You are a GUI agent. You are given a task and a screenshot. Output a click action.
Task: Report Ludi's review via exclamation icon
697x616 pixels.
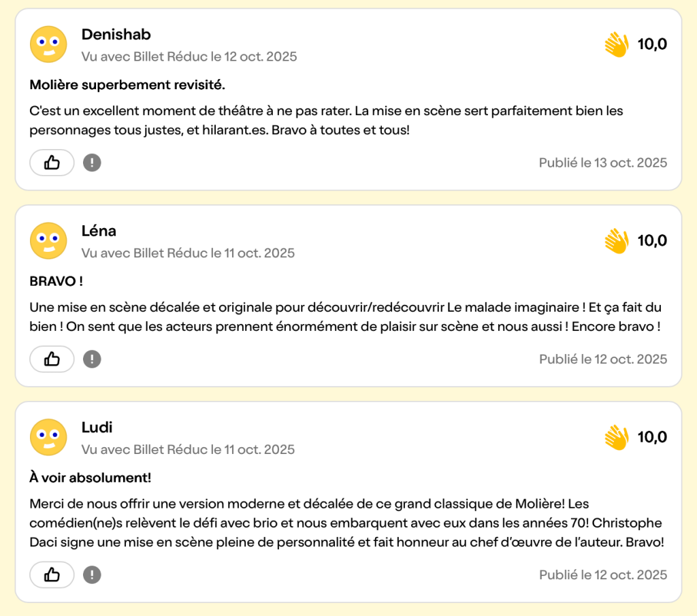92,574
